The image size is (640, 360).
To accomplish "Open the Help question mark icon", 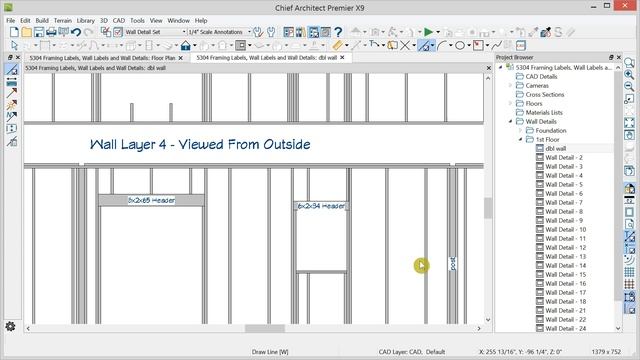I will pyautogui.click(x=338, y=32).
